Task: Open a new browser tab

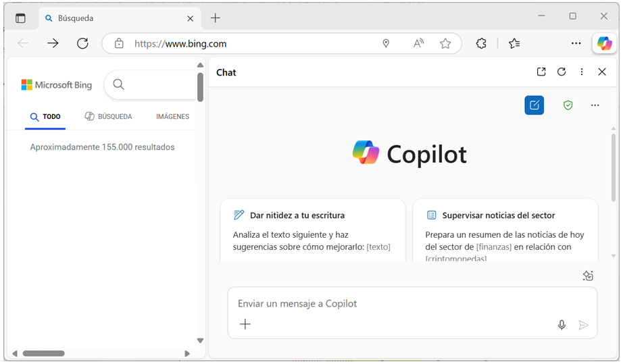Action: tap(215, 18)
